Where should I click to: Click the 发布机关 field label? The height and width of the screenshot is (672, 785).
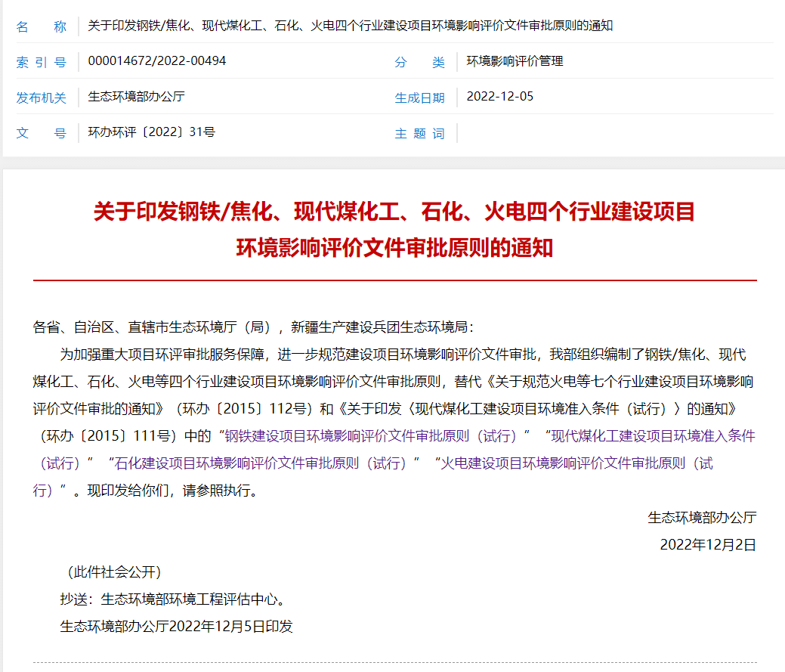[42, 98]
